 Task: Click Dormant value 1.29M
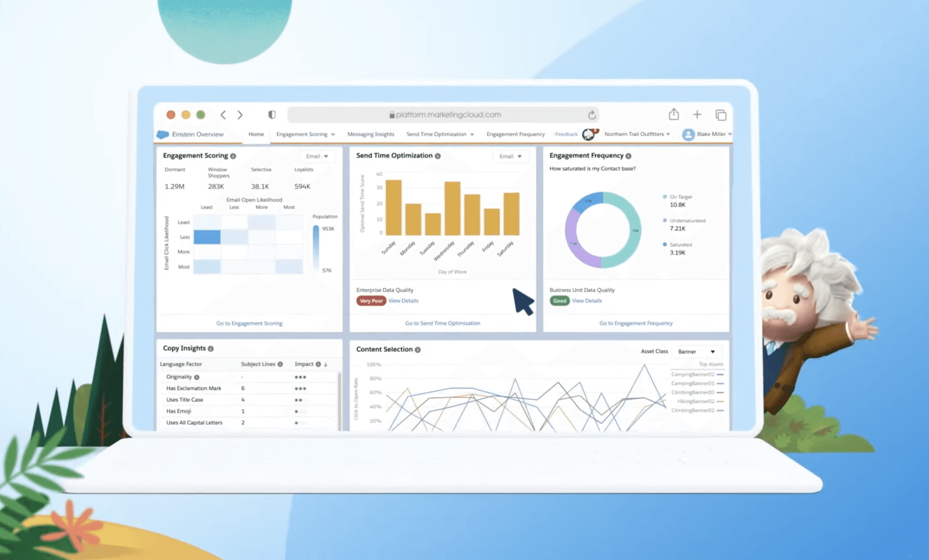tap(174, 186)
